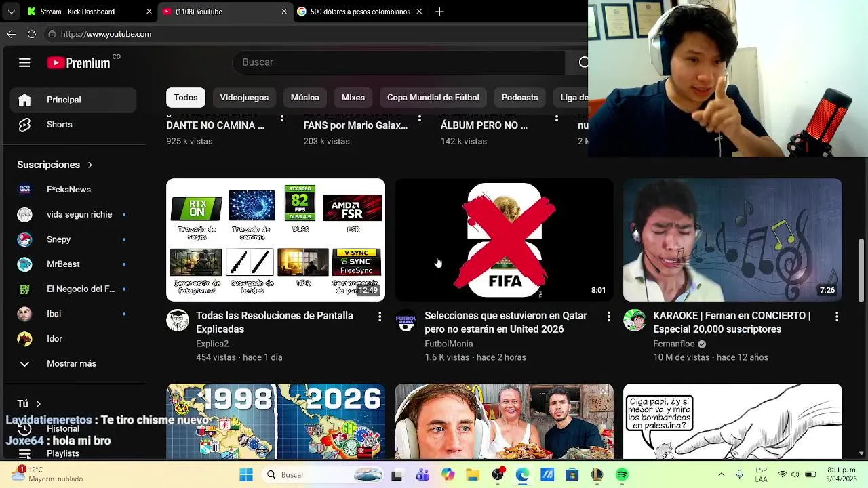Expand the Tú section arrow
This screenshot has width=868, height=488.
39,404
